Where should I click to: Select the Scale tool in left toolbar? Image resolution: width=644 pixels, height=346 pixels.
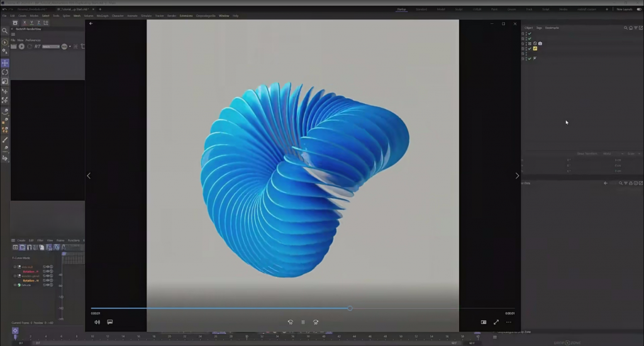pos(5,81)
